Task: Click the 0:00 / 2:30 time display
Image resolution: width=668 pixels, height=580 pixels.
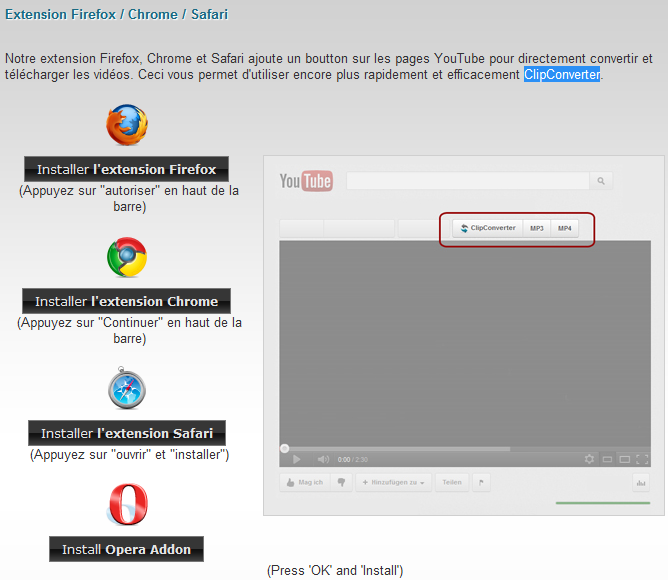Action: point(352,459)
